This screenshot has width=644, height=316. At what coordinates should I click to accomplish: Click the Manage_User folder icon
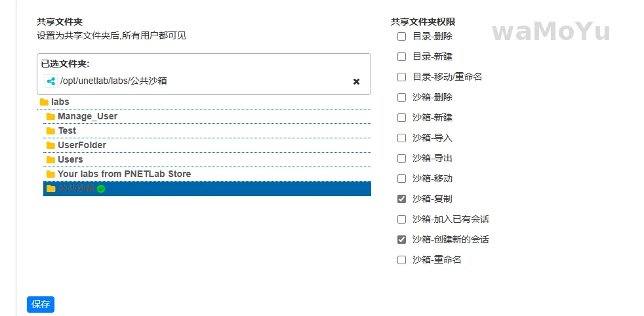point(50,117)
